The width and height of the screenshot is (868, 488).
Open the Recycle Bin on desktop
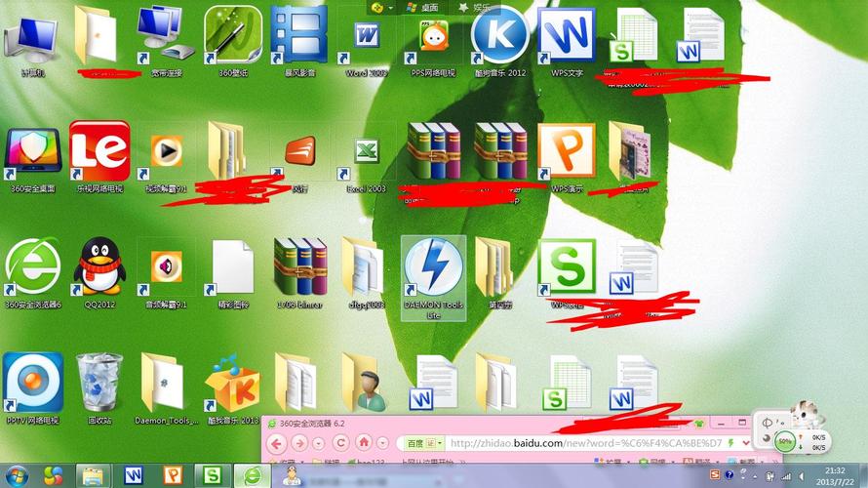click(99, 383)
